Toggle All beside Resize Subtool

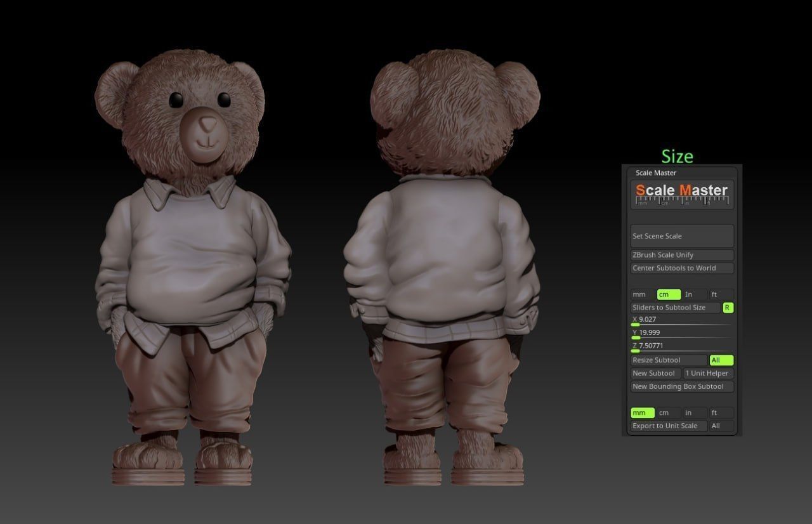pos(722,360)
